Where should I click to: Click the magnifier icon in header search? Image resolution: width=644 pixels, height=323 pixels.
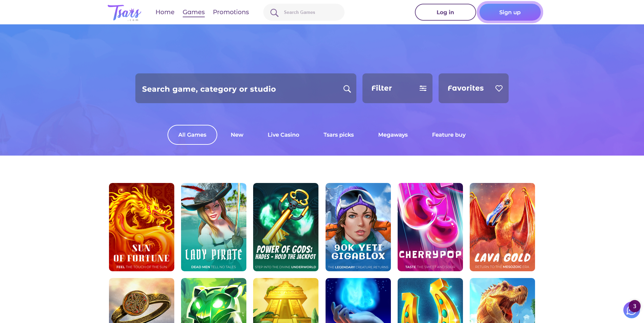[x=274, y=13]
